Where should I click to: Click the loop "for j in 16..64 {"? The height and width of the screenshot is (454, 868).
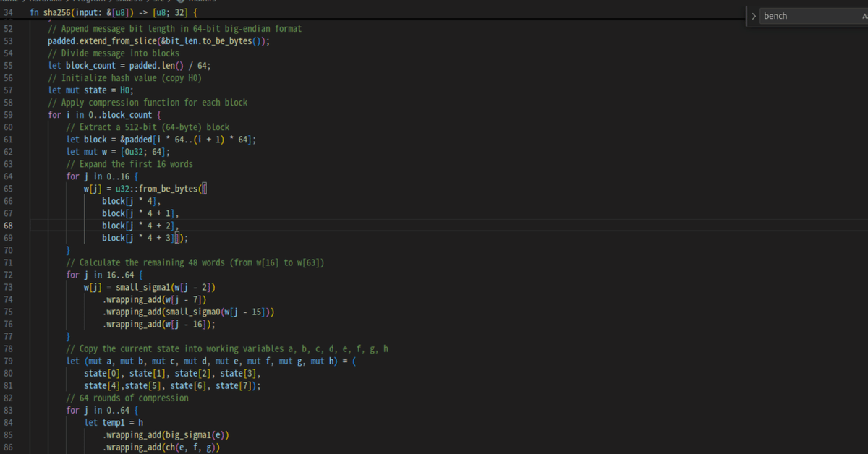coord(104,275)
